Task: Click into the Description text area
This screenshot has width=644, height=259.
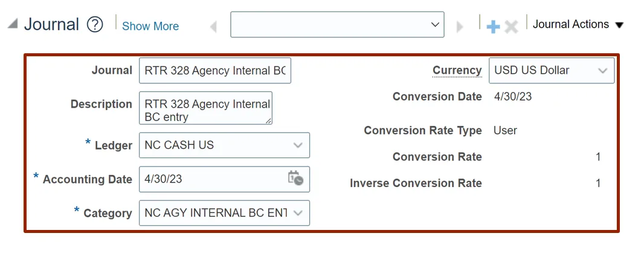Action: pos(204,108)
